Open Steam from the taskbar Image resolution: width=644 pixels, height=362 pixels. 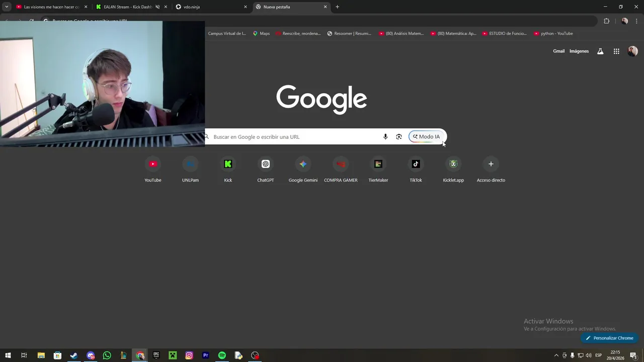coord(74,355)
